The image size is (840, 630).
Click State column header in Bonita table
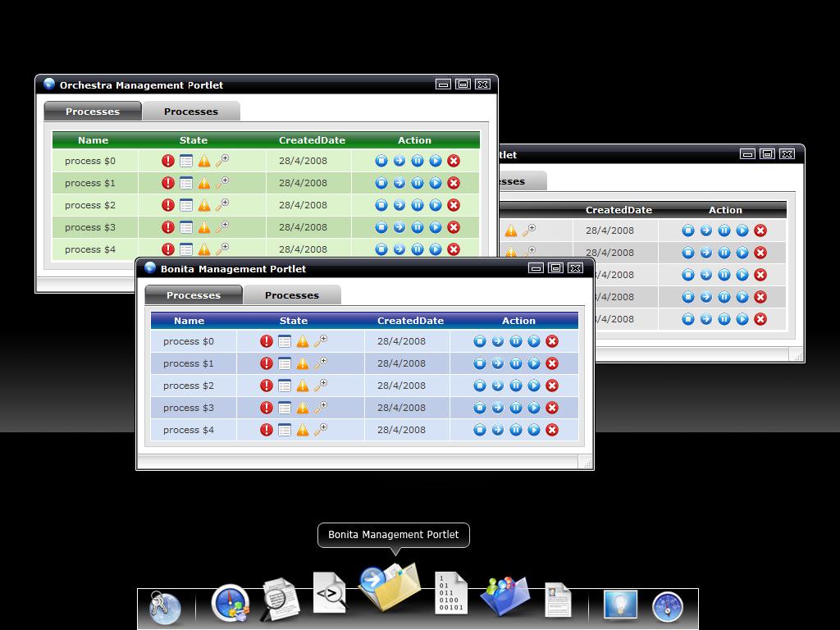click(x=294, y=321)
